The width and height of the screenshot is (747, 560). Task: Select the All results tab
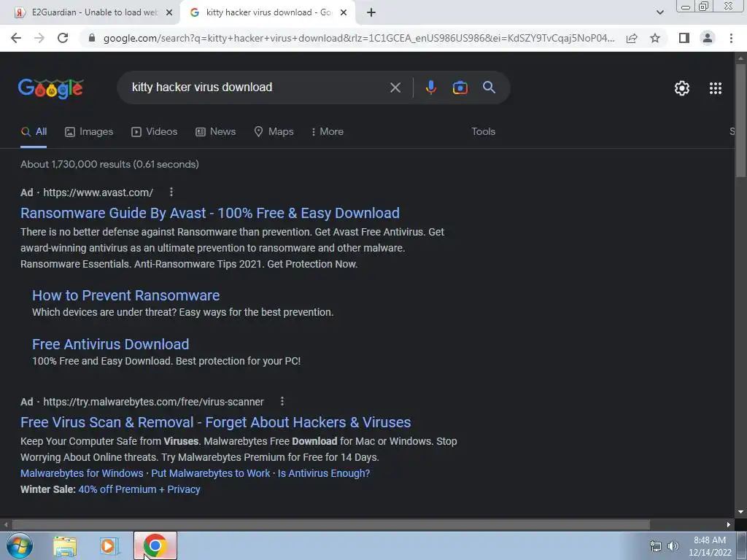pyautogui.click(x=34, y=132)
